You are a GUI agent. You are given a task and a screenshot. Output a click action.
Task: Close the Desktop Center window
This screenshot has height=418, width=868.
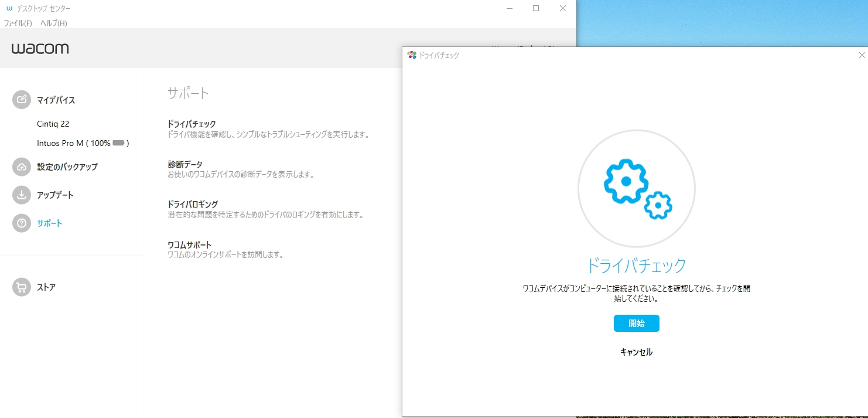[x=563, y=8]
